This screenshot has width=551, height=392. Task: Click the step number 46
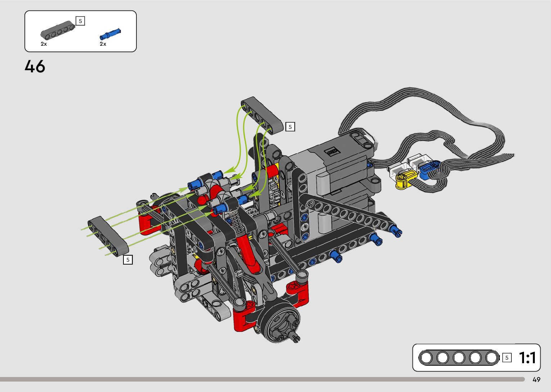pyautogui.click(x=35, y=67)
